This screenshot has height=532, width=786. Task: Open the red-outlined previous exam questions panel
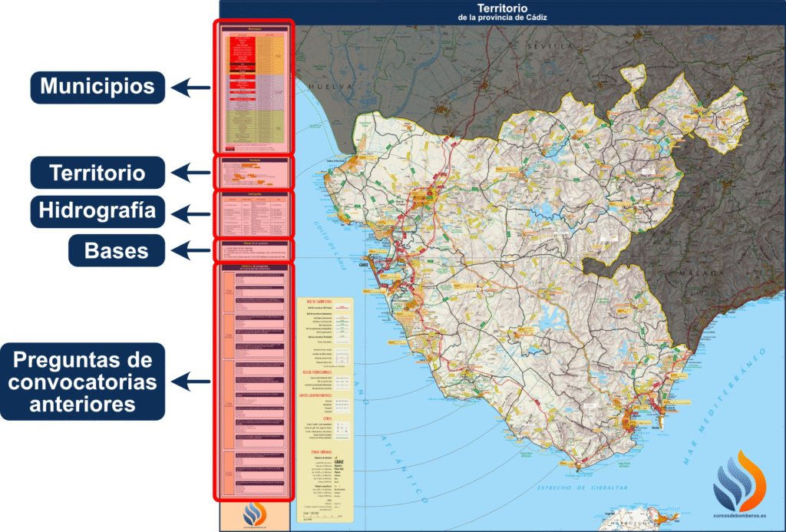click(253, 382)
